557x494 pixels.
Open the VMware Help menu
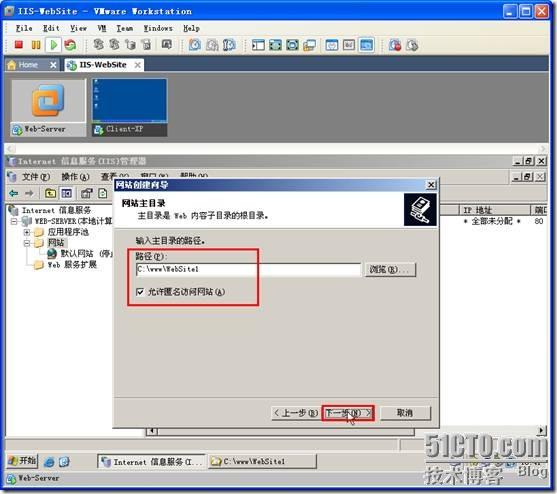[191, 28]
